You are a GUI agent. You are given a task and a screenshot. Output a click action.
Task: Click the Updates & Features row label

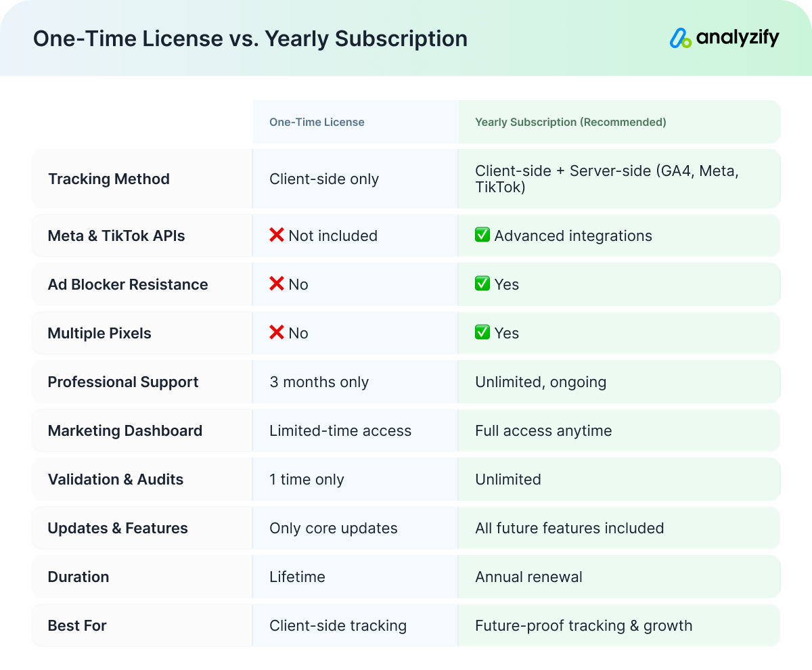[x=118, y=529]
